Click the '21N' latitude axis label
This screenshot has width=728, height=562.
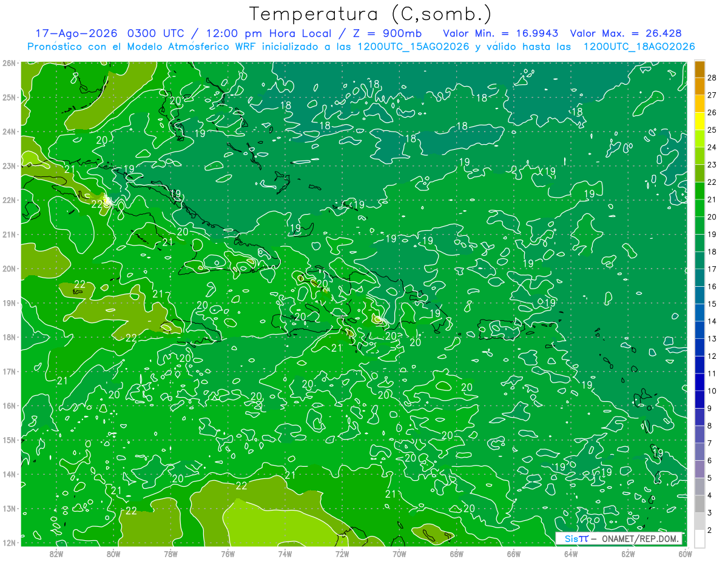click(8, 234)
